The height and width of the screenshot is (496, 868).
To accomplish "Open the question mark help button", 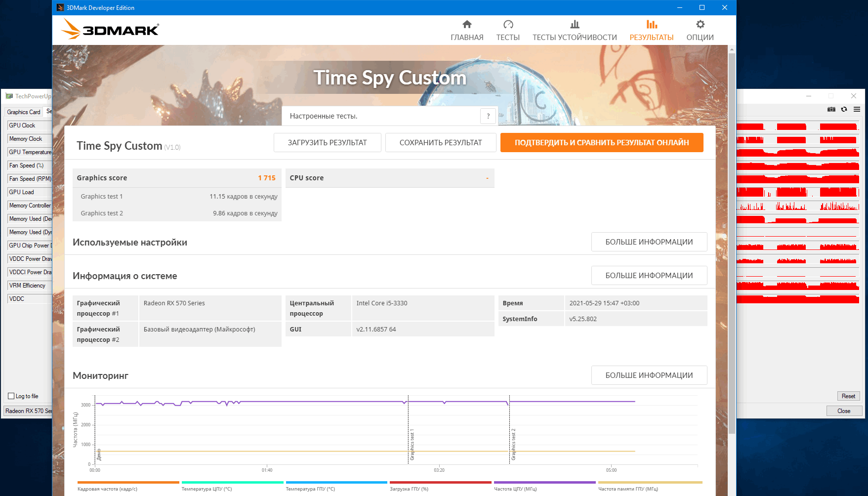I will (488, 116).
